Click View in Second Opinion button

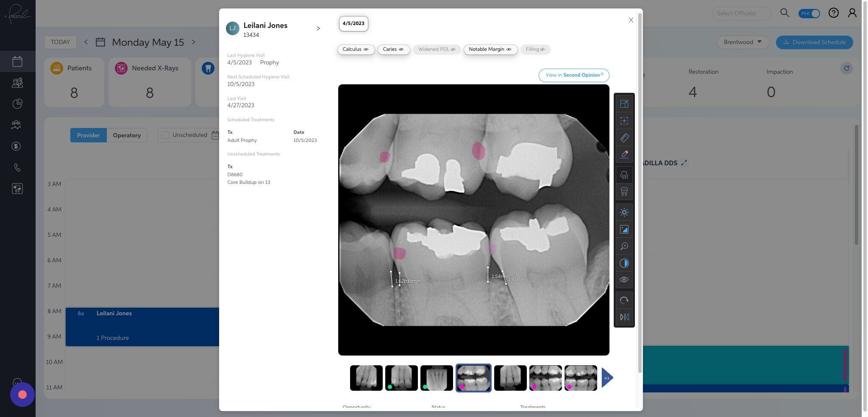click(574, 75)
